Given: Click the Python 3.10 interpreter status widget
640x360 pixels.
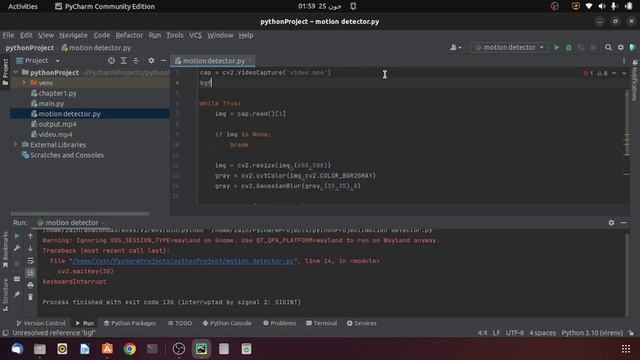Looking at the screenshot, I should coord(592,333).
